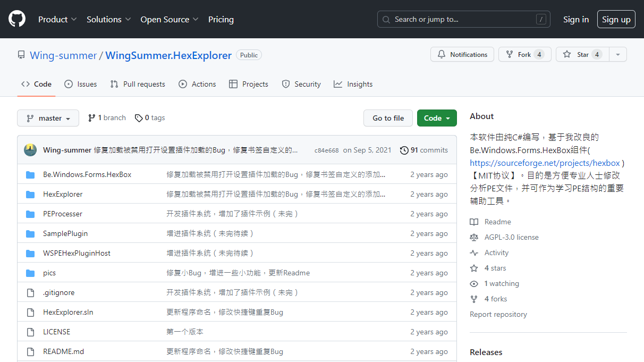The width and height of the screenshot is (644, 362).
Task: Star the repository with Star button
Action: pyautogui.click(x=582, y=54)
